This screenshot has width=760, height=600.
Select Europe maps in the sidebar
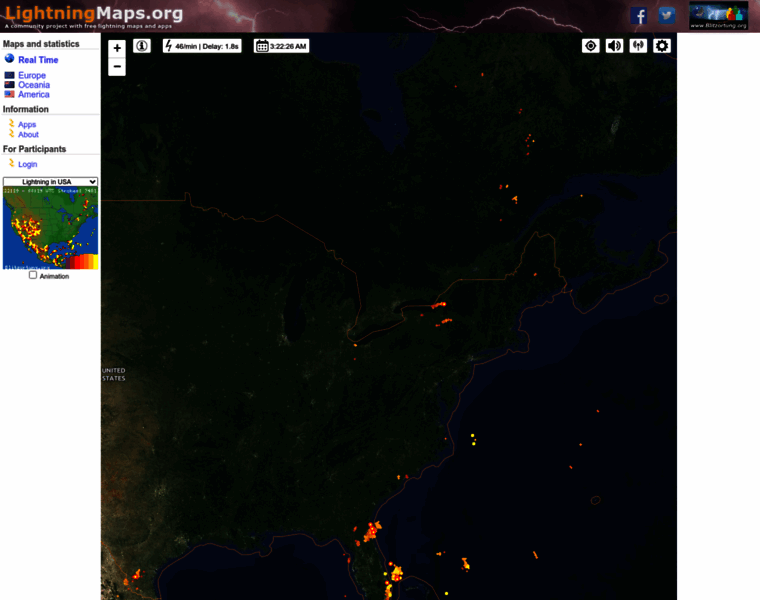pyautogui.click(x=32, y=76)
